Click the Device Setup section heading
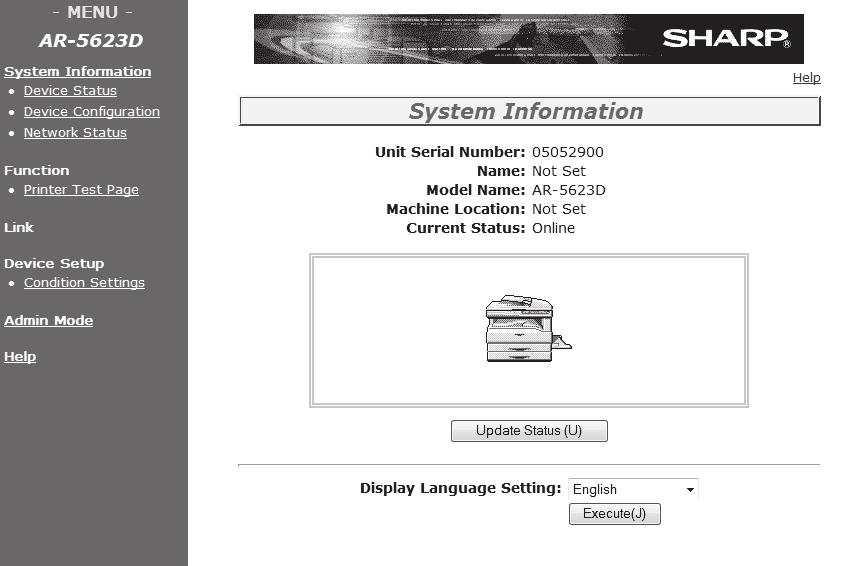This screenshot has height=566, width=841. click(x=54, y=263)
